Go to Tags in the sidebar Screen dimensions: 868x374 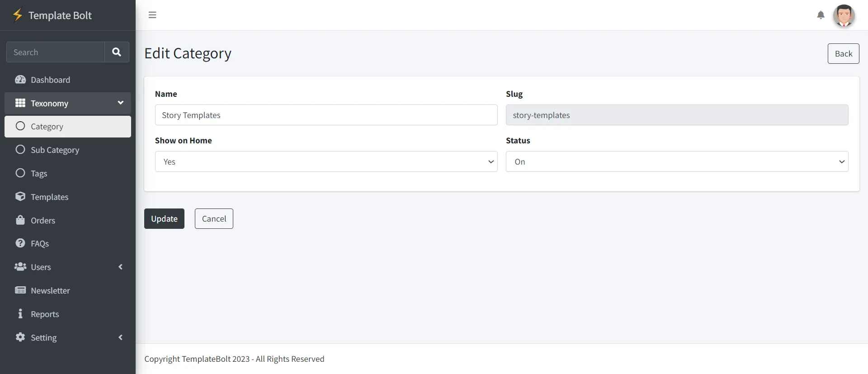39,174
